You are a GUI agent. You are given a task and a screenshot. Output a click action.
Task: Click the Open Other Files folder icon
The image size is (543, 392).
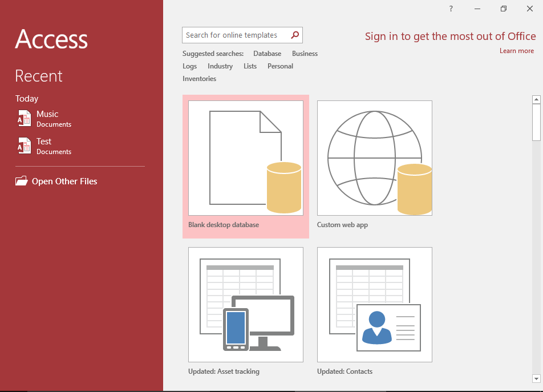[x=21, y=181]
